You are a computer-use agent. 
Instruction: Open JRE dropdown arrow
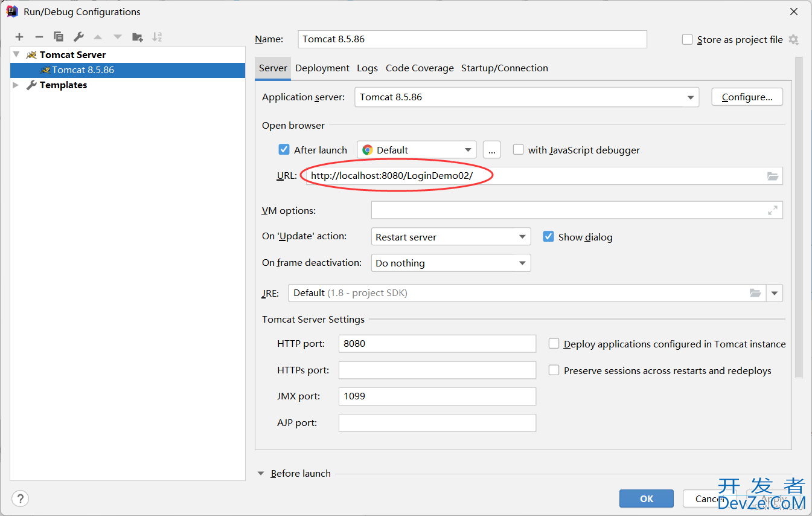click(775, 293)
